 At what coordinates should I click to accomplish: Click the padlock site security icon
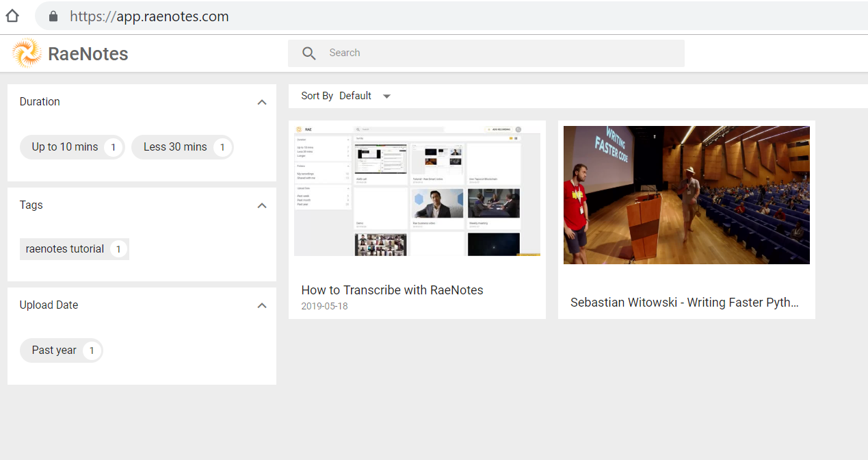53,16
